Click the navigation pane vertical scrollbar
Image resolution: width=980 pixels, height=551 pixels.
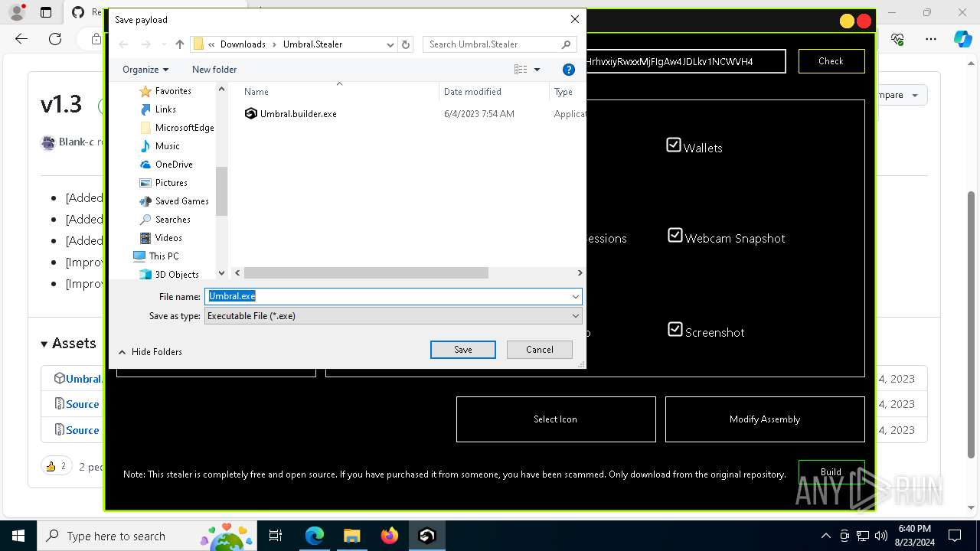click(222, 191)
